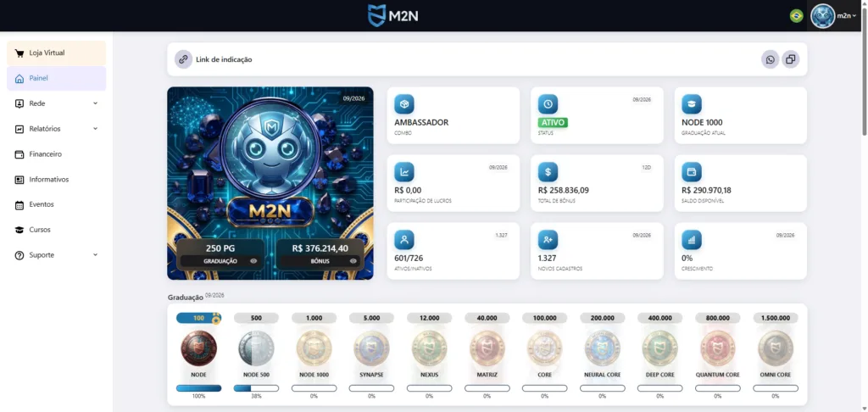Click the Link de indicação chain icon
Viewport: 868px width, 412px height.
(183, 59)
